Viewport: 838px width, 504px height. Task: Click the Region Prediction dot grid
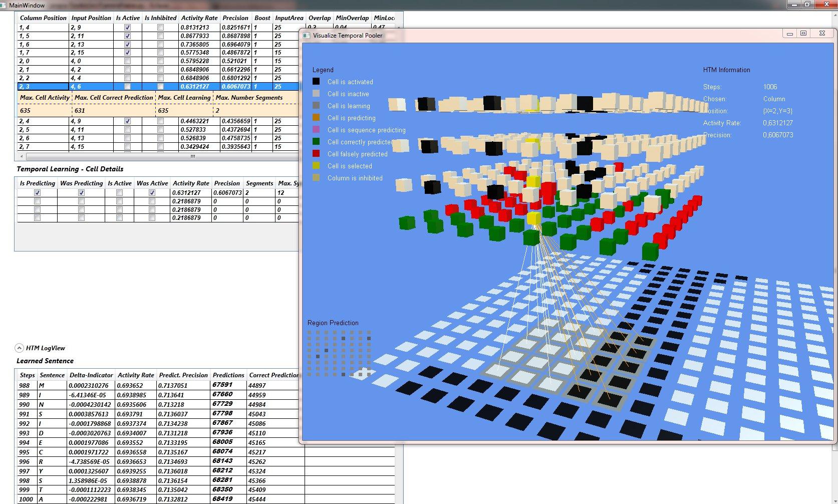[339, 353]
